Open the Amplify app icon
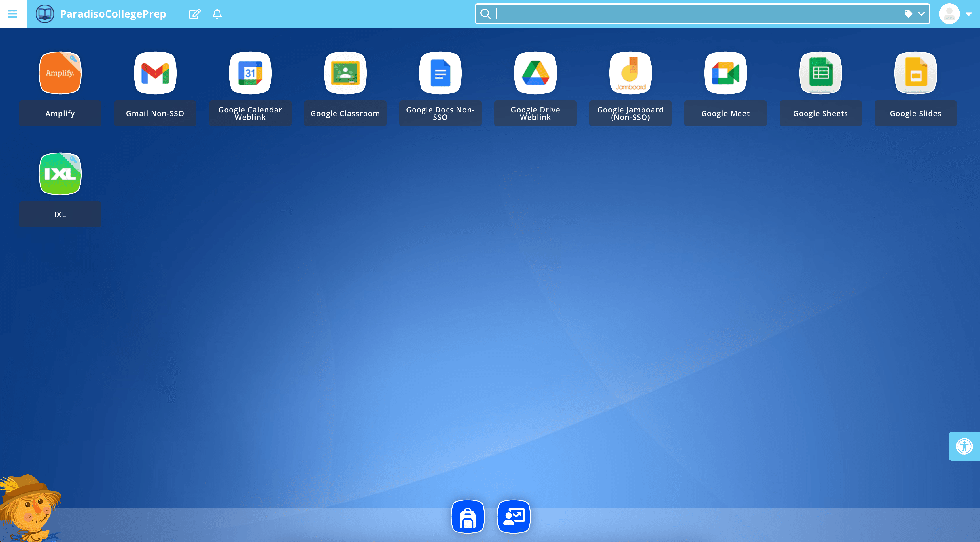Viewport: 980px width, 542px height. point(60,73)
